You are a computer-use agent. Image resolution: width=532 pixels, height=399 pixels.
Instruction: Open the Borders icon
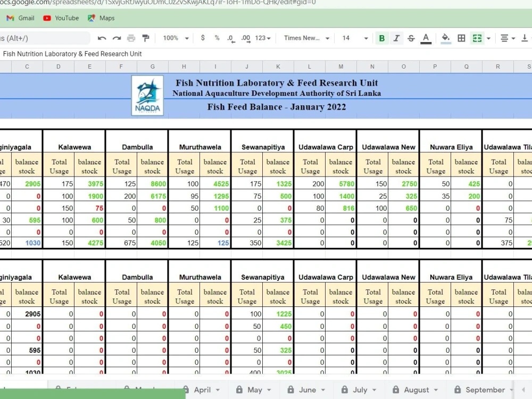[x=461, y=38]
